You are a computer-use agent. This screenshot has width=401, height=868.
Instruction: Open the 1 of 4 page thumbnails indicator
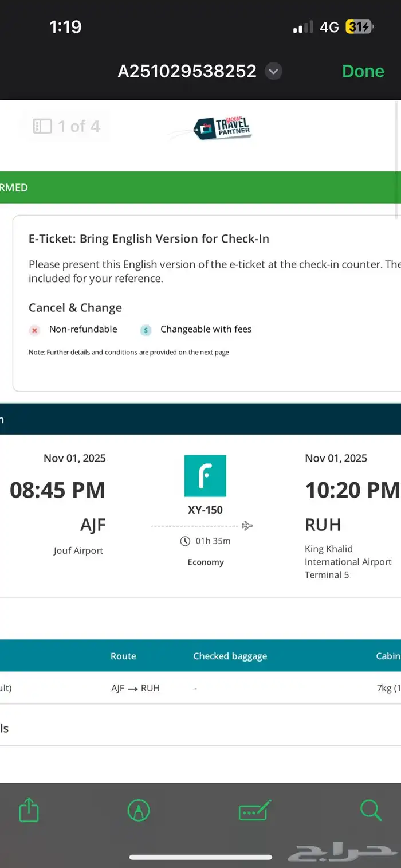point(66,126)
